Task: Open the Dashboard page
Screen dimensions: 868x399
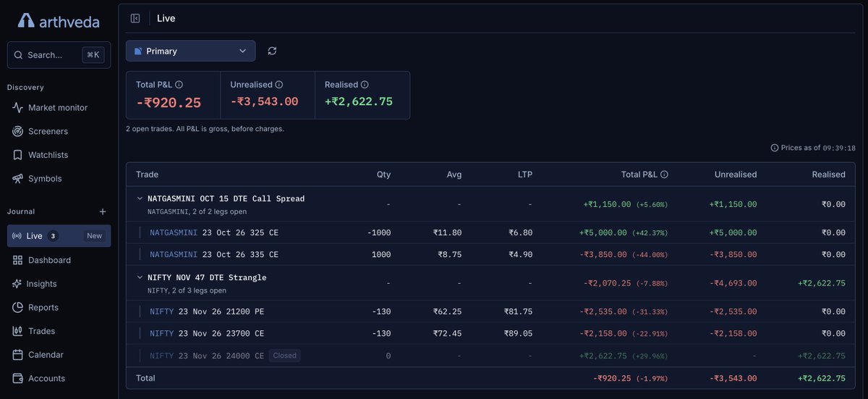Action: point(59,260)
